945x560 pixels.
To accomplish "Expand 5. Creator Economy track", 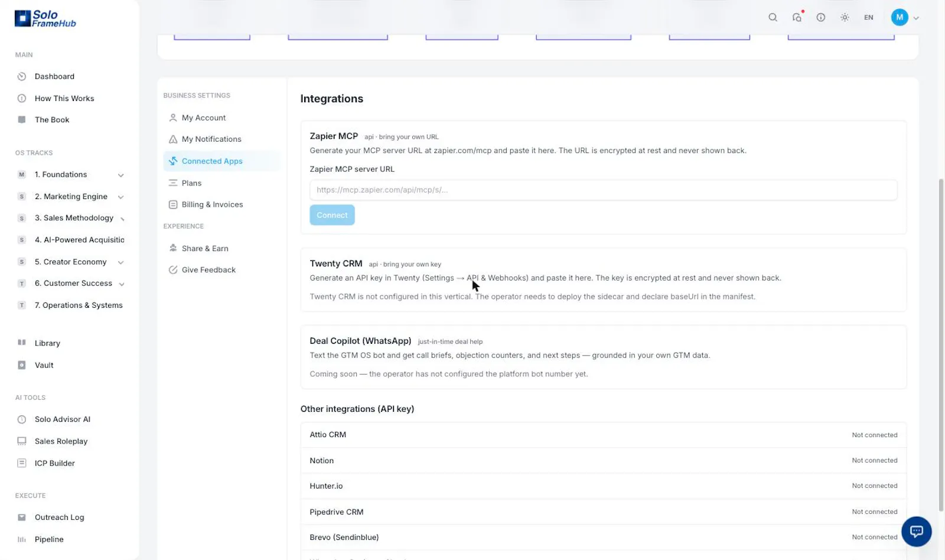I will [120, 262].
